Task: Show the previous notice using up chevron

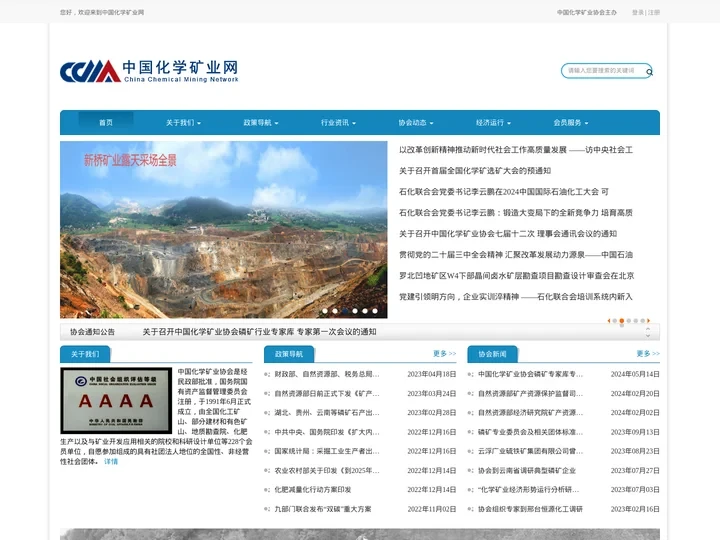Action: click(648, 329)
